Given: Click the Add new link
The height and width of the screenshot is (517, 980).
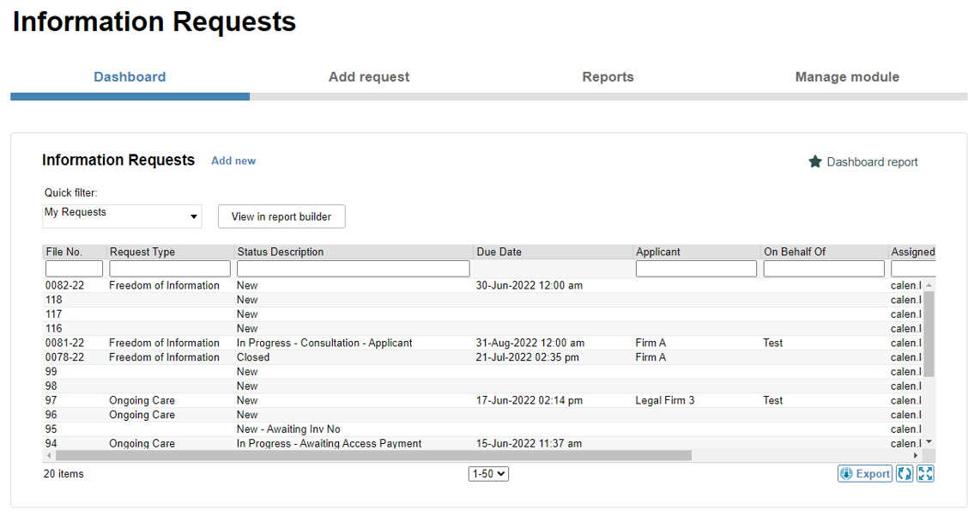Looking at the screenshot, I should pyautogui.click(x=233, y=161).
